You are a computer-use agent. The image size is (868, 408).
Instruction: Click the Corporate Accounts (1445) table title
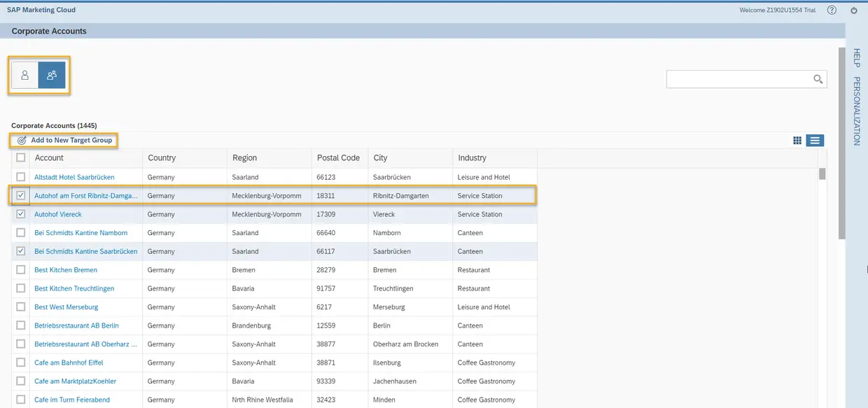[54, 126]
